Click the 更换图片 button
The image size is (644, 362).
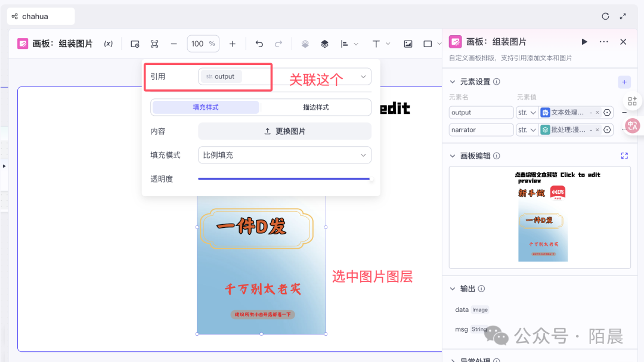click(x=284, y=131)
